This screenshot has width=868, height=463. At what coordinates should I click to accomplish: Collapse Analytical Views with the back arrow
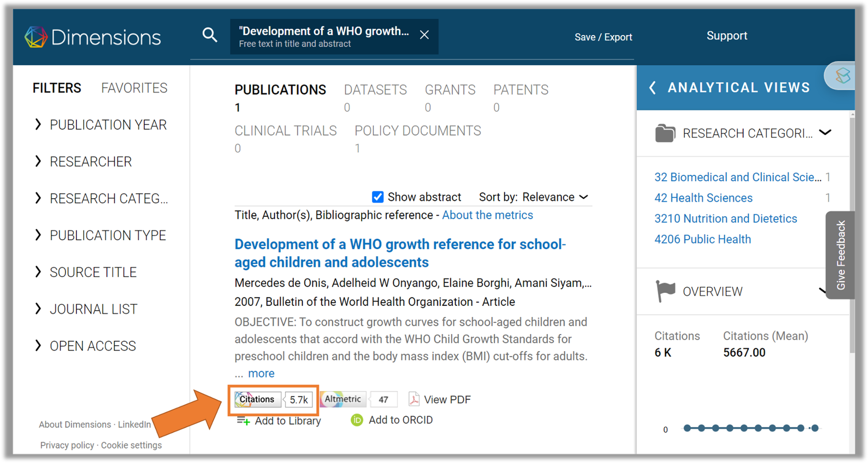tap(653, 87)
